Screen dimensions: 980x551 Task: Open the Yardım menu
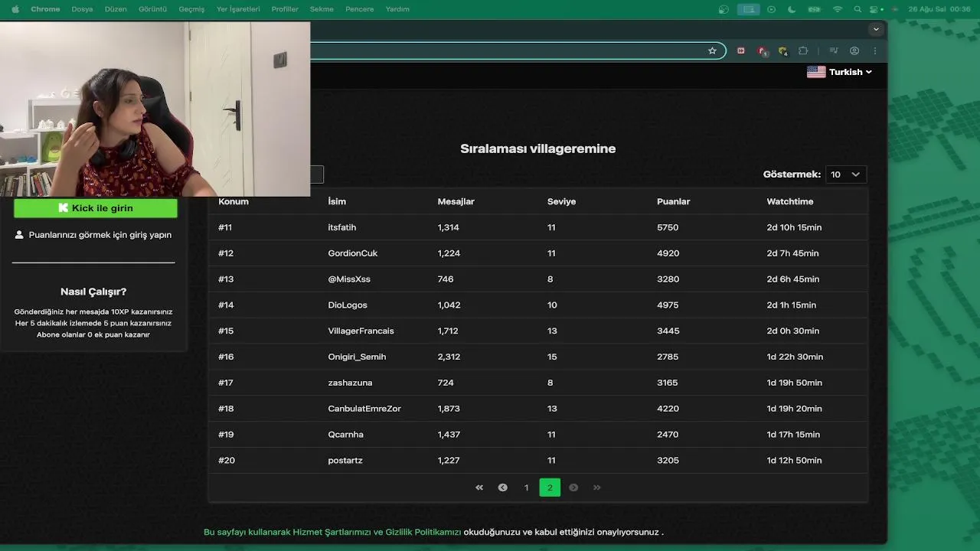click(397, 9)
